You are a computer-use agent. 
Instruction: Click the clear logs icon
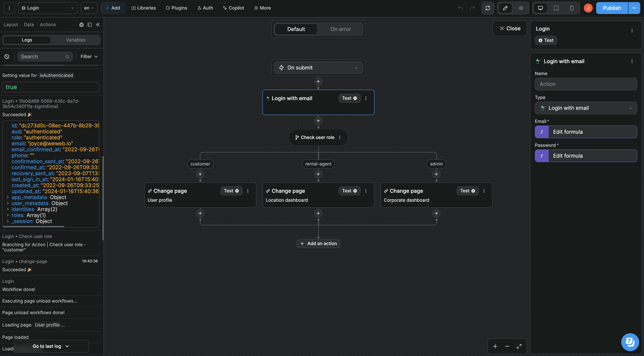(7, 56)
